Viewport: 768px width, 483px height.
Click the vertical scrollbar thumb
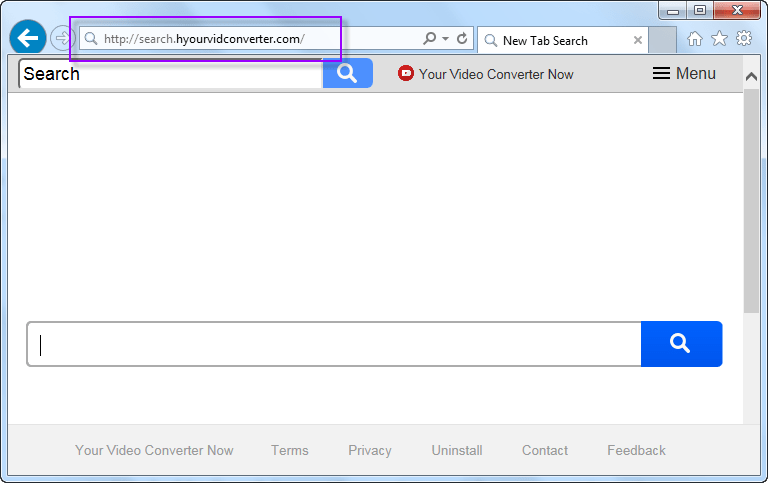tap(751, 201)
